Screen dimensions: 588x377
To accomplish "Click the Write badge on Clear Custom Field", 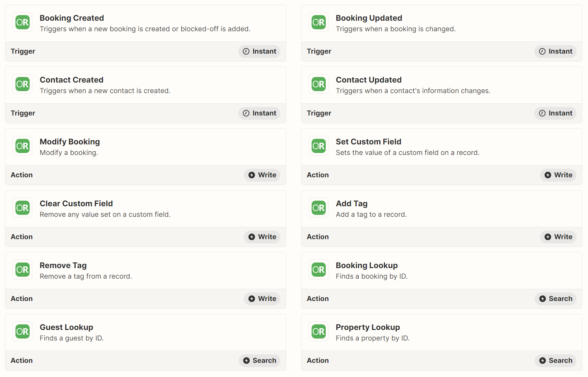I will click(x=262, y=237).
